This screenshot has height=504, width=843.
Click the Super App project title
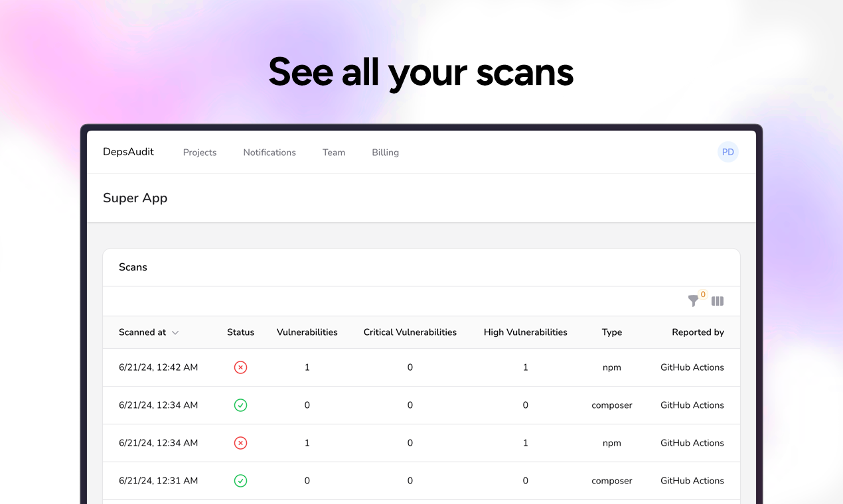click(135, 198)
